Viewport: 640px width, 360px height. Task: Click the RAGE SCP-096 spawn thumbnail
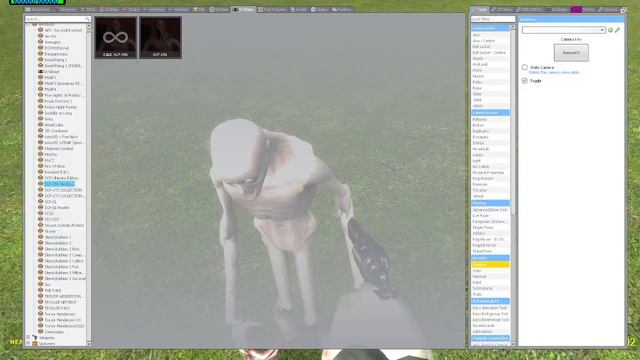click(116, 38)
